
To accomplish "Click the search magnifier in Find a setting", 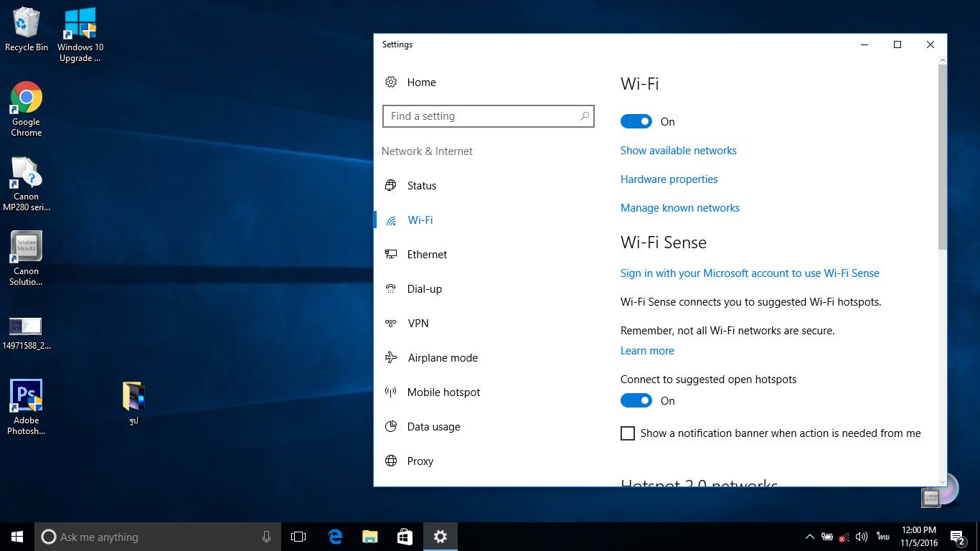I will coord(585,116).
